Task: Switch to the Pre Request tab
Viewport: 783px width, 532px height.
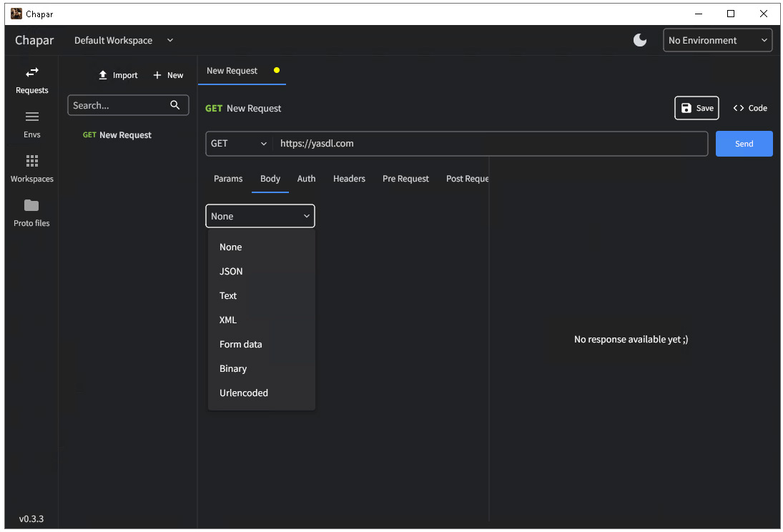Action: [405, 179]
